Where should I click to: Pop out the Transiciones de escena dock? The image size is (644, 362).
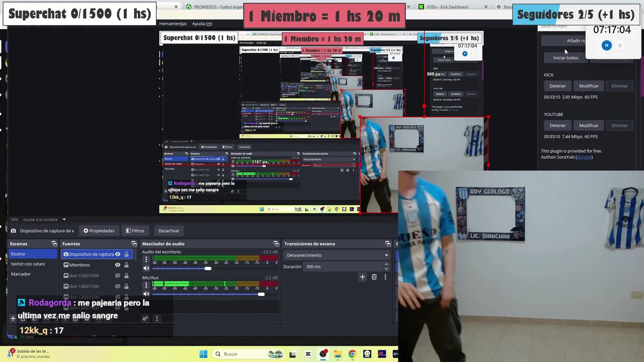388,244
